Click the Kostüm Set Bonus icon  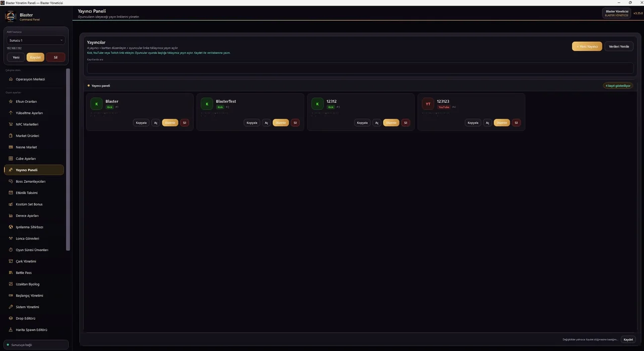(11, 204)
